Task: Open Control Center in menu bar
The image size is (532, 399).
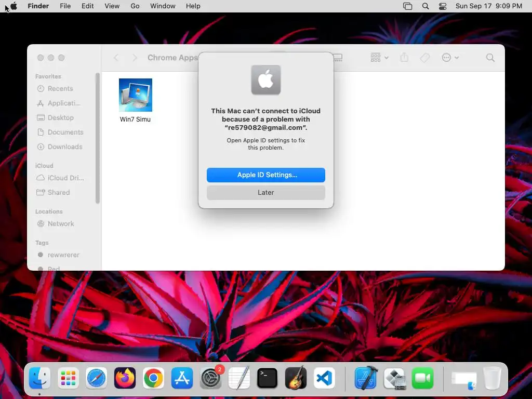Action: tap(443, 6)
